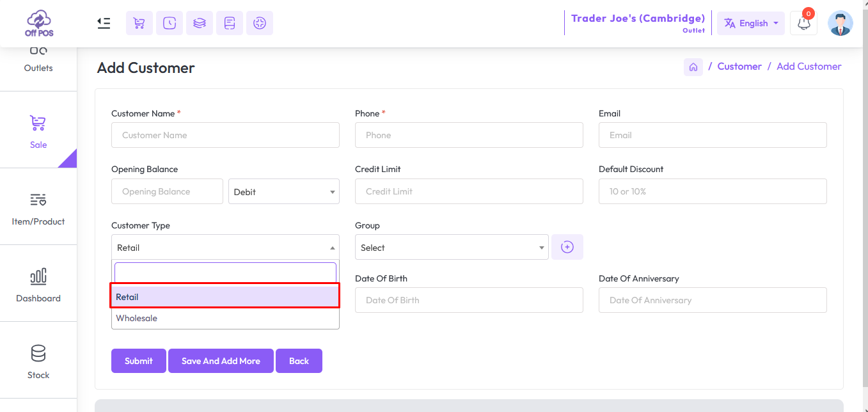
Task: Open the notification bell
Action: pyautogui.click(x=803, y=23)
